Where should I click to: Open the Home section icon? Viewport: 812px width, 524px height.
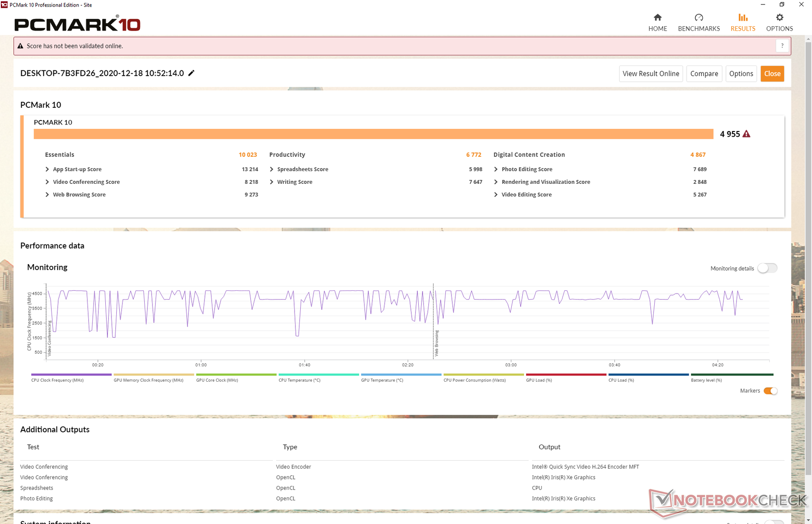657,17
